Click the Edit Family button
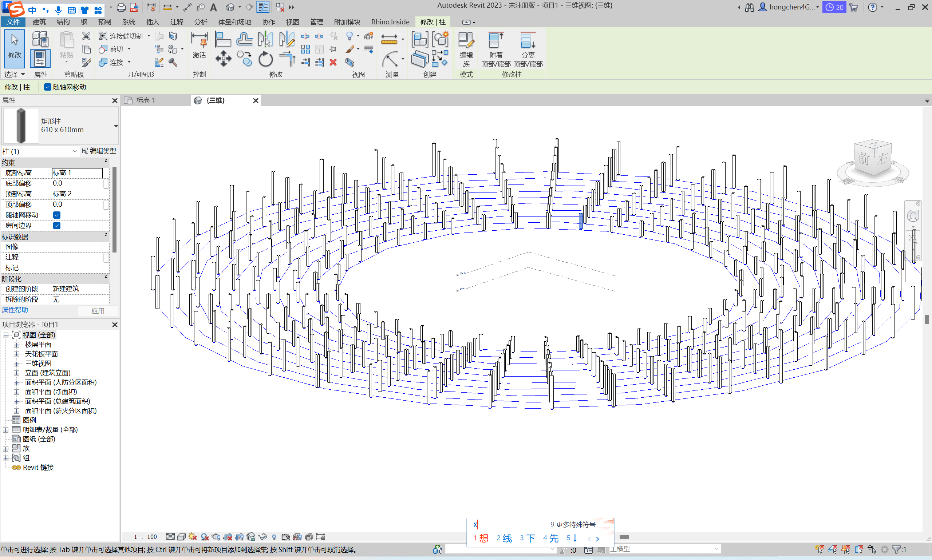This screenshot has width=932, height=560. [x=466, y=49]
